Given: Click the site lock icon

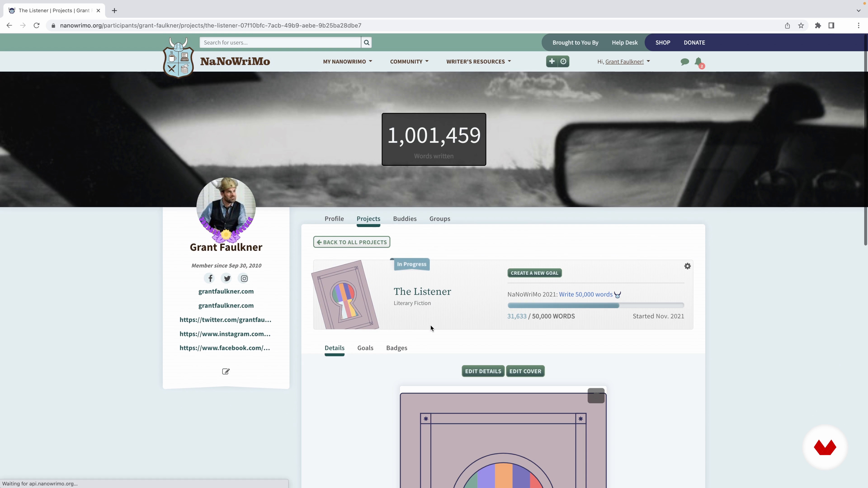Looking at the screenshot, I should (x=53, y=26).
